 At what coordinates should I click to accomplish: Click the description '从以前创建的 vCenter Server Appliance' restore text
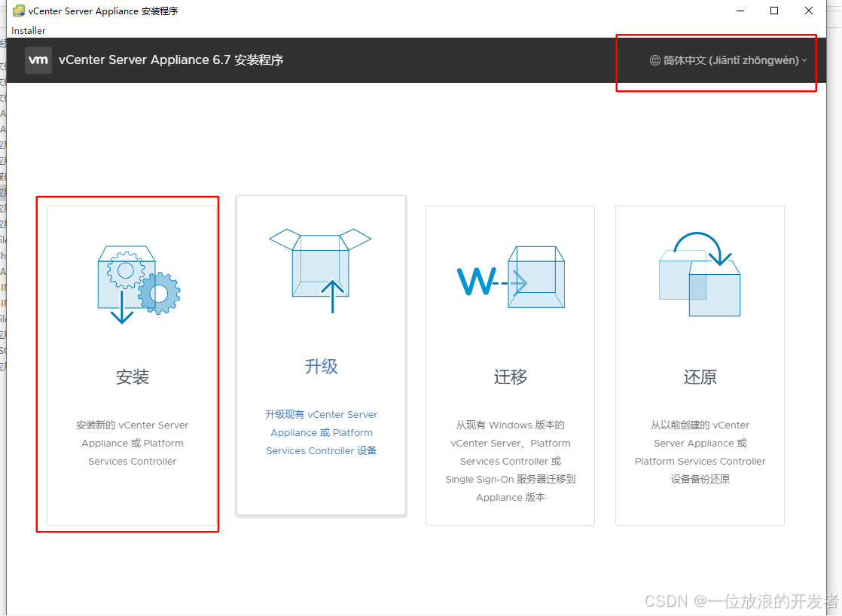click(700, 452)
